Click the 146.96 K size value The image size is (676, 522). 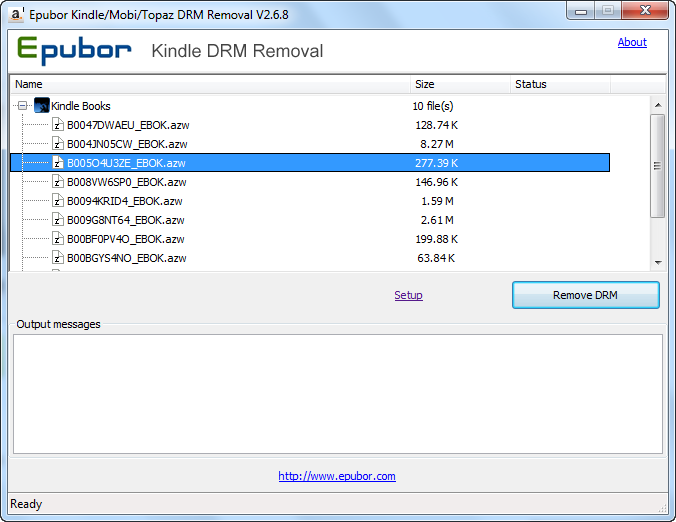pyautogui.click(x=436, y=182)
